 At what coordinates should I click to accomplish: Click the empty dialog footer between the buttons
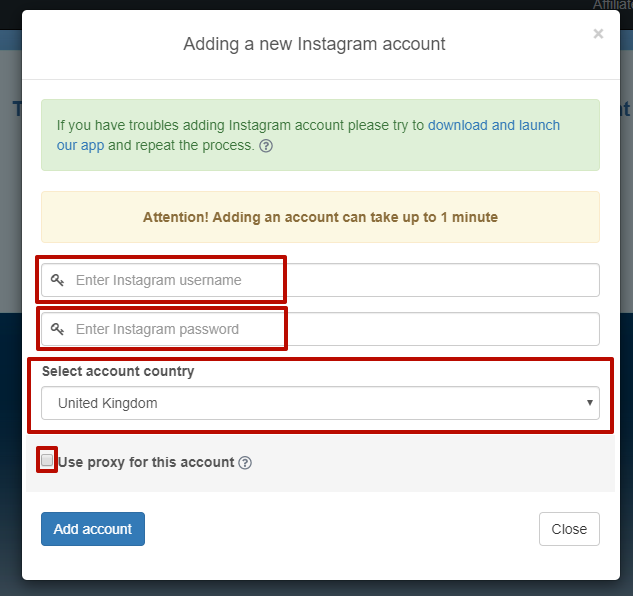point(340,529)
